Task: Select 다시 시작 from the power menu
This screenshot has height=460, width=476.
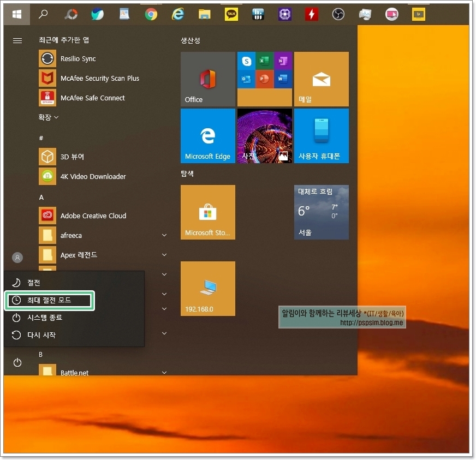Action: pos(74,335)
